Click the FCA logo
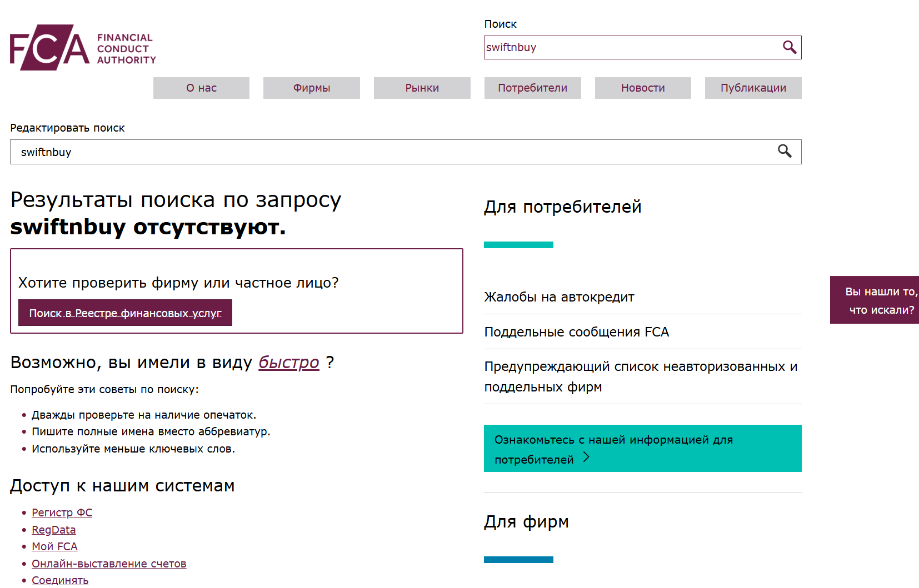The width and height of the screenshot is (919, 588). [x=83, y=48]
